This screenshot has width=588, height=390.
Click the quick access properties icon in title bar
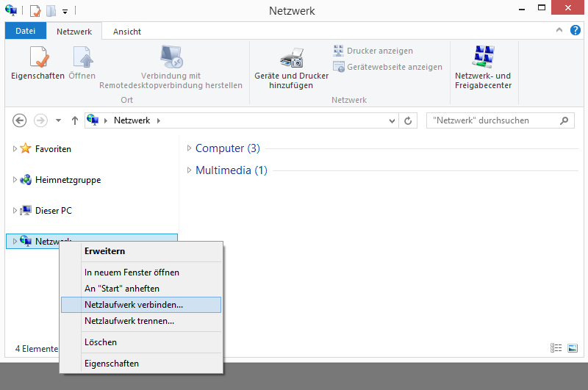(x=35, y=11)
